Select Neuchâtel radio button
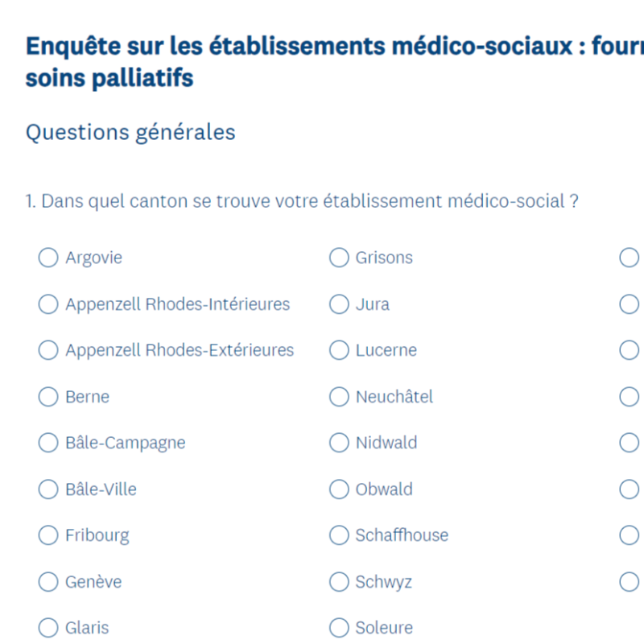Viewport: 644px width, 644px height. [x=339, y=397]
